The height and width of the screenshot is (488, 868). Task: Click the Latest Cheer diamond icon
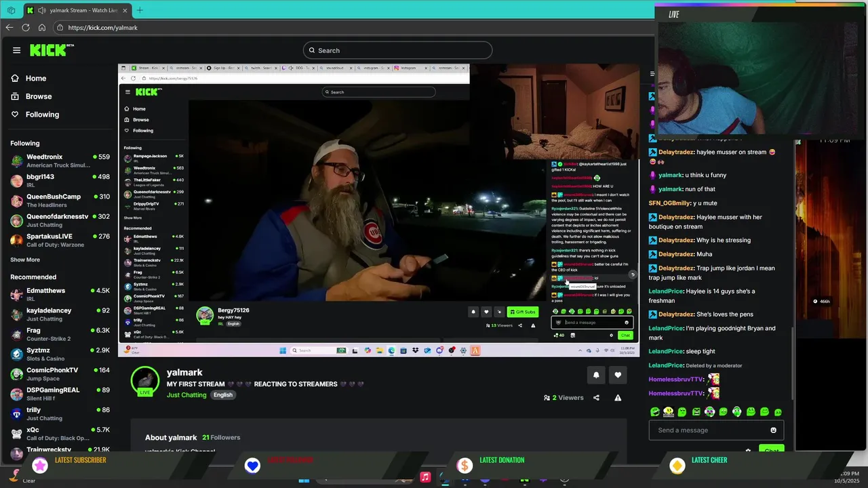click(677, 466)
